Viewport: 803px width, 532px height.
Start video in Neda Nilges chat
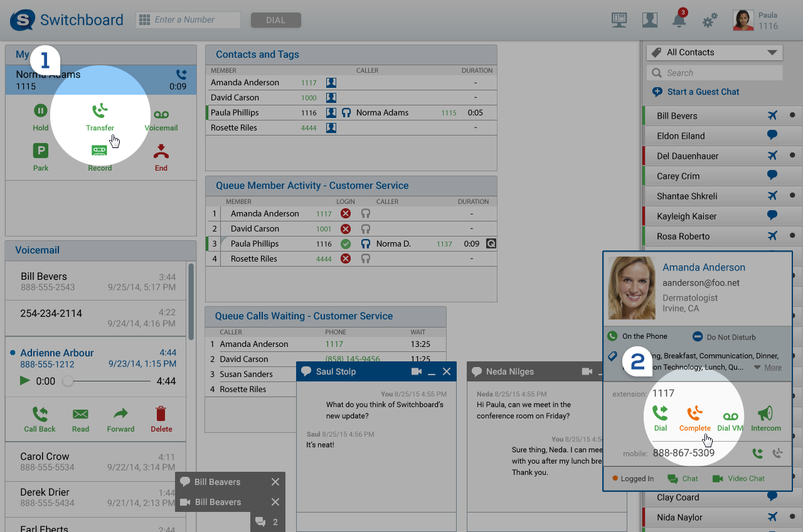coord(587,371)
